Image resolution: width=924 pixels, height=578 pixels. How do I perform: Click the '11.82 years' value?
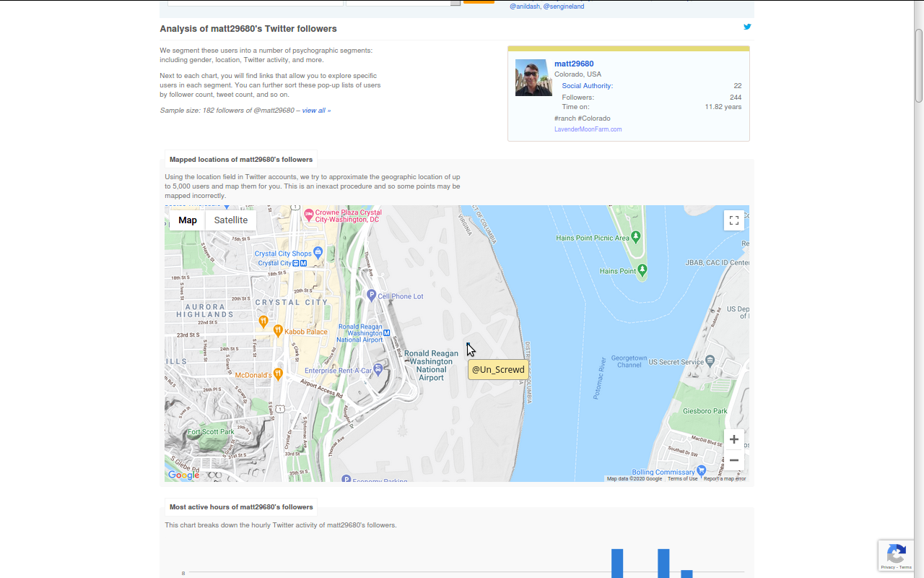(x=723, y=107)
